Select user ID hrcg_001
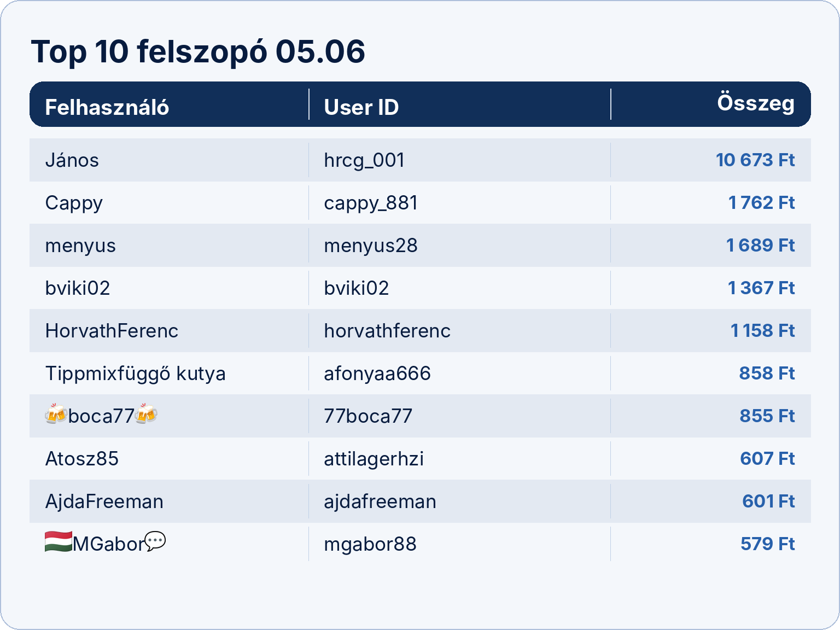 pos(364,160)
